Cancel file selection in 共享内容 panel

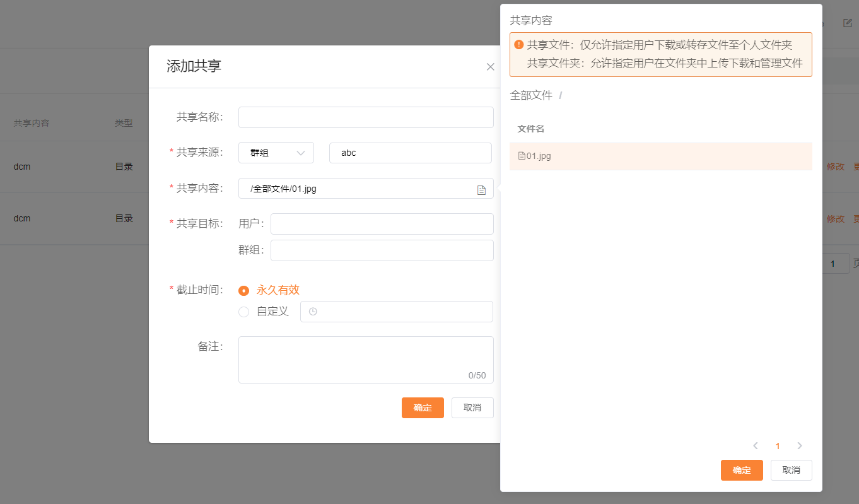click(791, 470)
